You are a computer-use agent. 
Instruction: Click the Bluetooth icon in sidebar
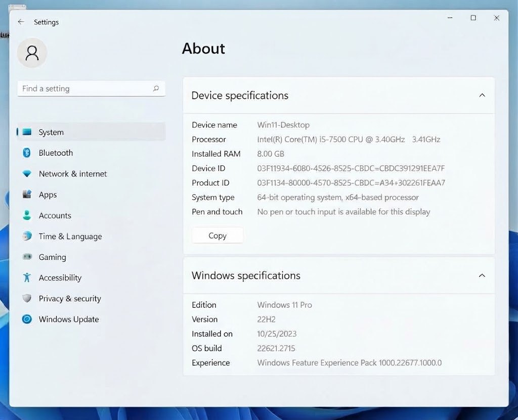click(27, 153)
